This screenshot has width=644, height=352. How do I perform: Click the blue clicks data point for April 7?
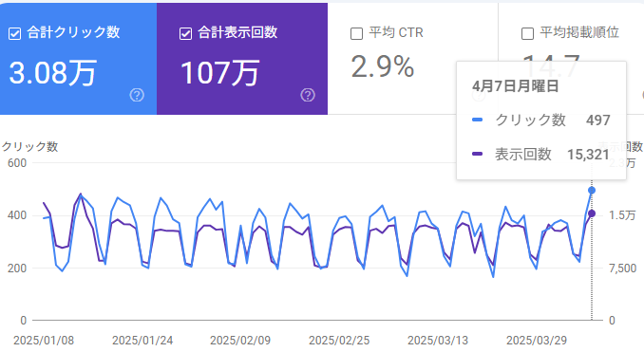(592, 191)
